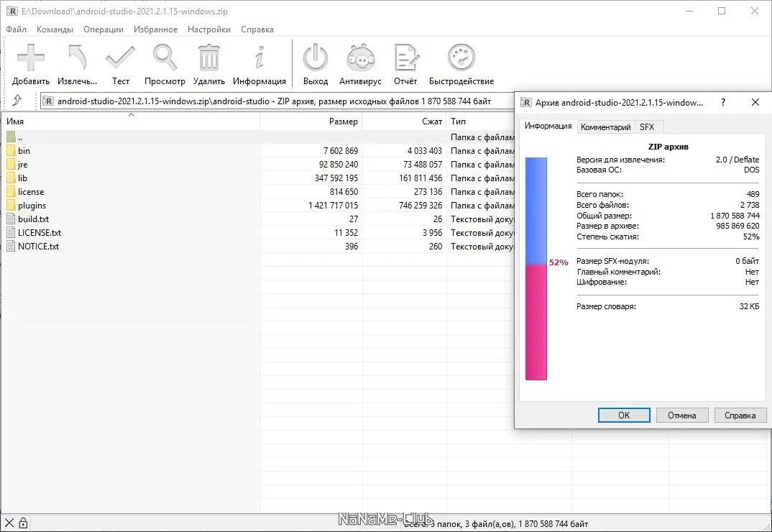Click the dictionary size 32 КБ value
Image resolution: width=772 pixels, height=532 pixels.
tap(749, 306)
